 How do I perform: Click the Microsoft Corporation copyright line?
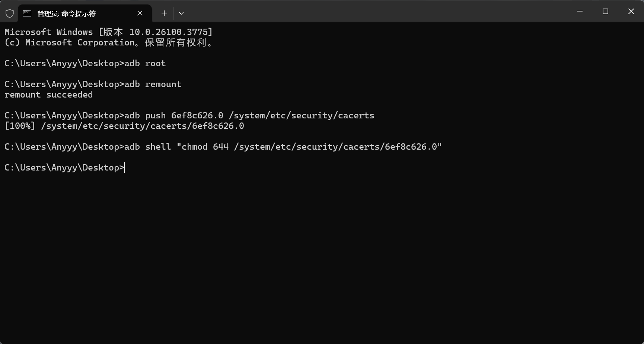pyautogui.click(x=108, y=42)
